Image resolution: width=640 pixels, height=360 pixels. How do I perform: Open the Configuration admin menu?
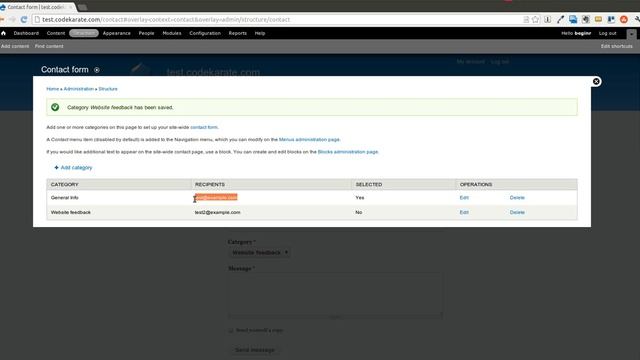[205, 33]
